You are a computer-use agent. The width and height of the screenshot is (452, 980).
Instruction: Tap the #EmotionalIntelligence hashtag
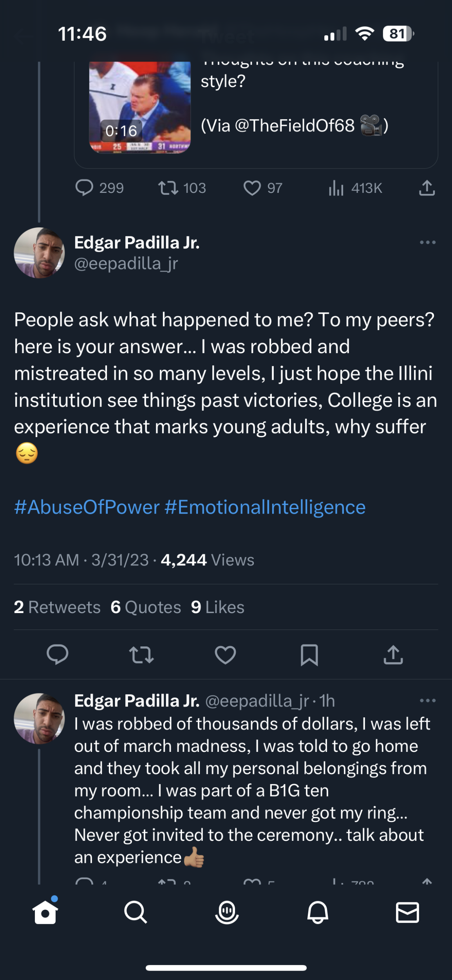tap(265, 507)
